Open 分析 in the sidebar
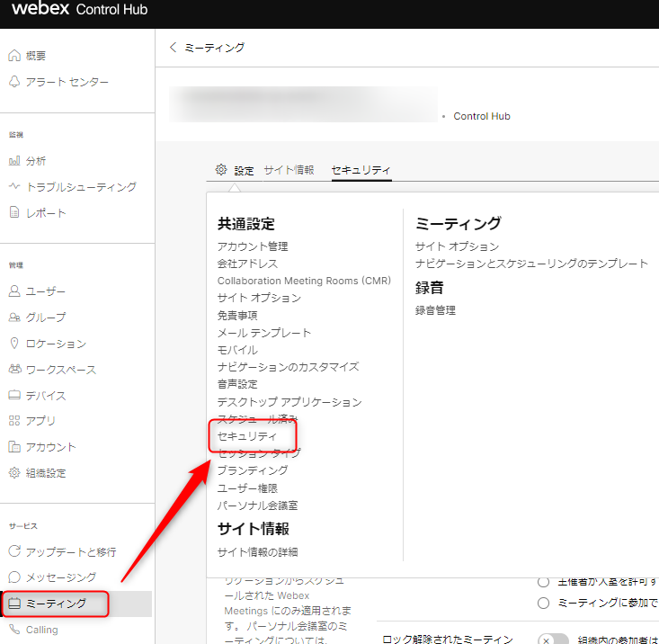Viewport: 659px width, 644px height. click(x=36, y=161)
